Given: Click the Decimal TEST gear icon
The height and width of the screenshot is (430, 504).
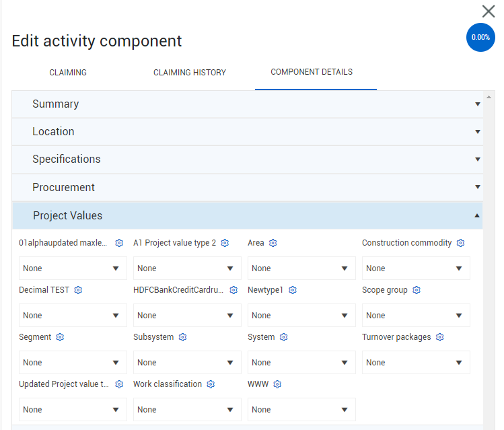Looking at the screenshot, I should click(x=78, y=290).
